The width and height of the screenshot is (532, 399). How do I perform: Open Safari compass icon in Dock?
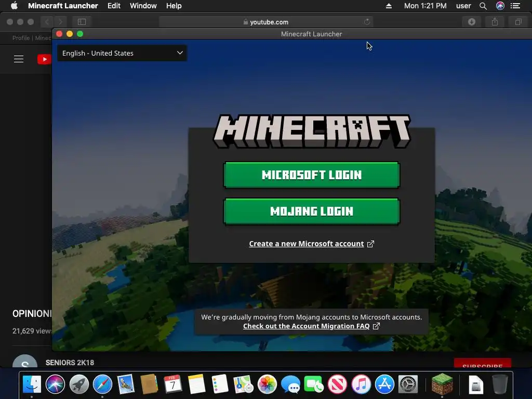(x=102, y=384)
